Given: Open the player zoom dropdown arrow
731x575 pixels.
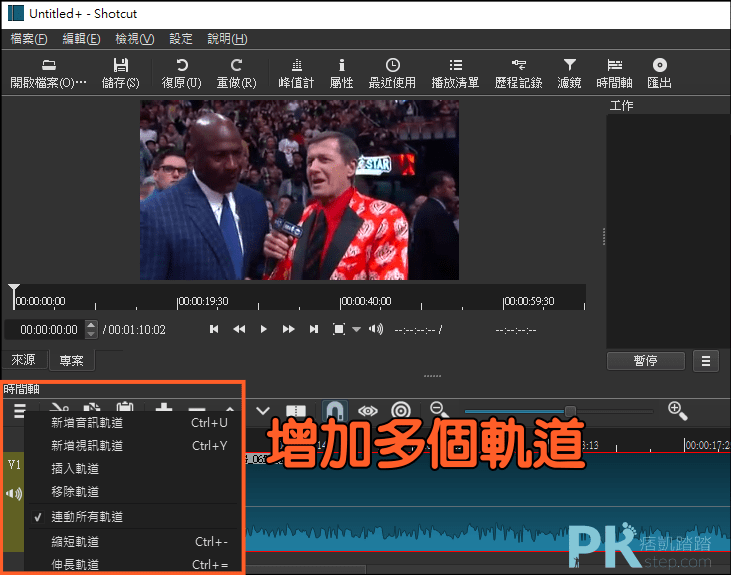Looking at the screenshot, I should (x=357, y=330).
